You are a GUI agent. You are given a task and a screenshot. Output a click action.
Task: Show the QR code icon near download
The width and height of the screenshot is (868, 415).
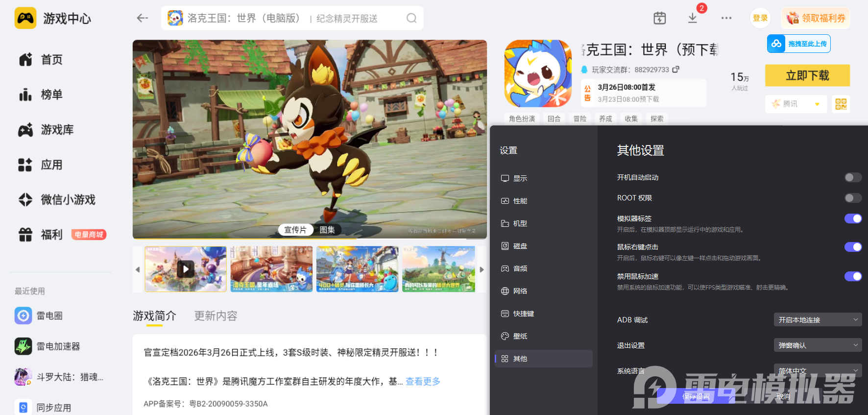pyautogui.click(x=841, y=104)
